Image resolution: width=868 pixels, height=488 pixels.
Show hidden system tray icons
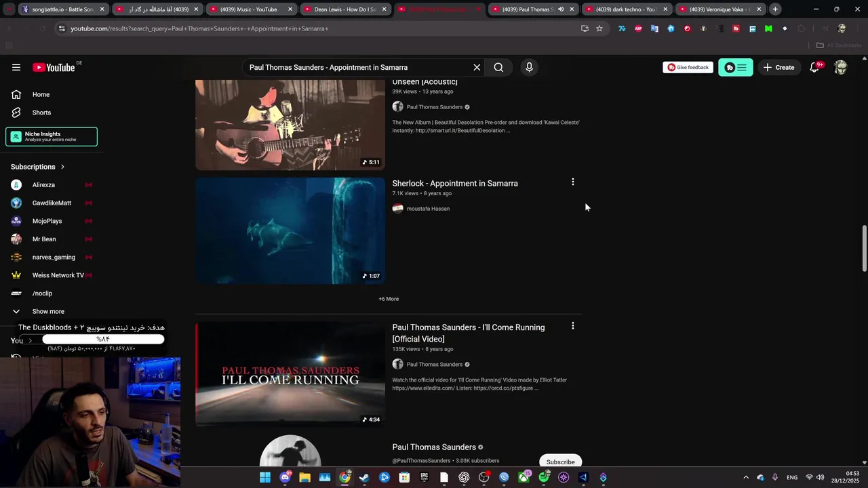click(746, 477)
